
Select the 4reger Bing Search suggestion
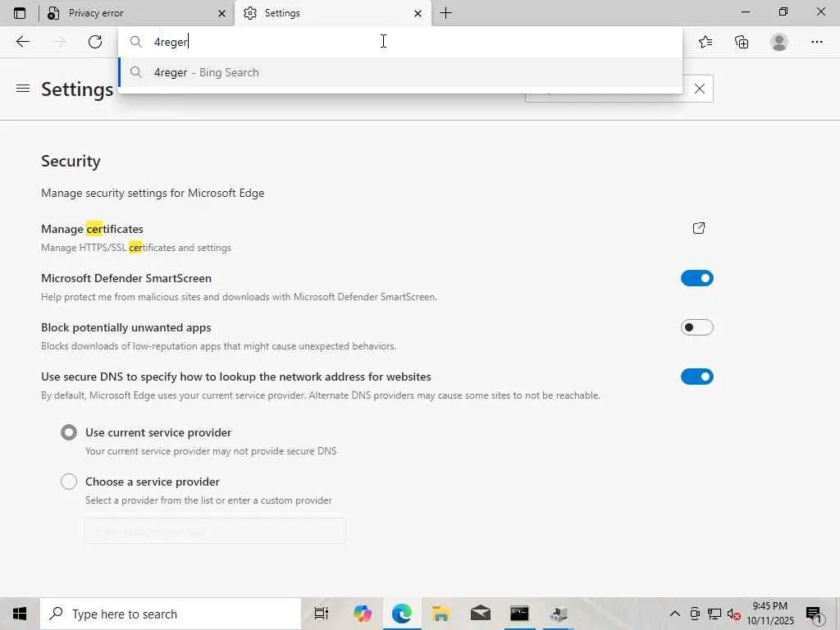400,72
